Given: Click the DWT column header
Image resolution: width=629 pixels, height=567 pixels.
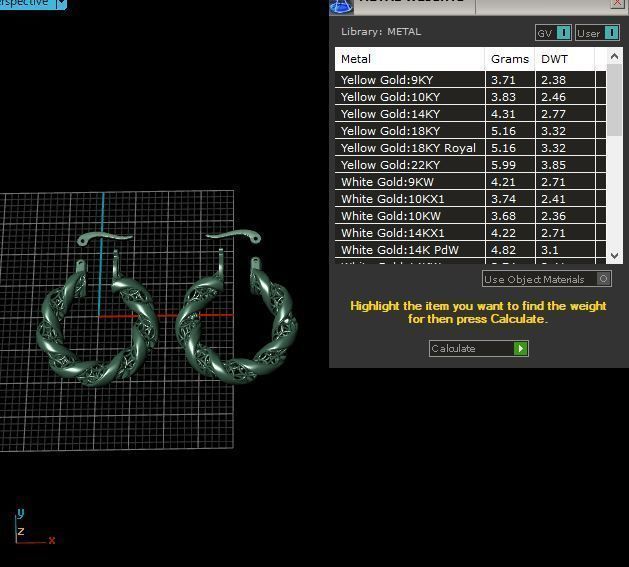Looking at the screenshot, I should pyautogui.click(x=565, y=59).
